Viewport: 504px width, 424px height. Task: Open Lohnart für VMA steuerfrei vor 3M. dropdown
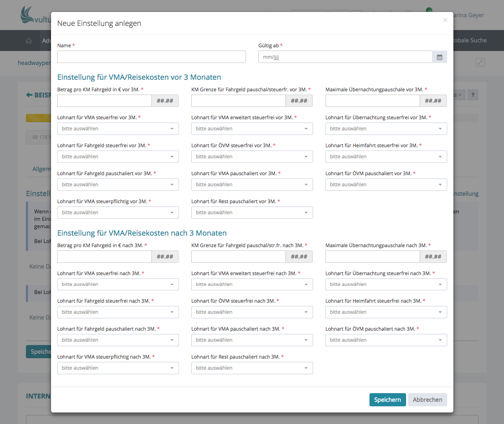coord(118,129)
